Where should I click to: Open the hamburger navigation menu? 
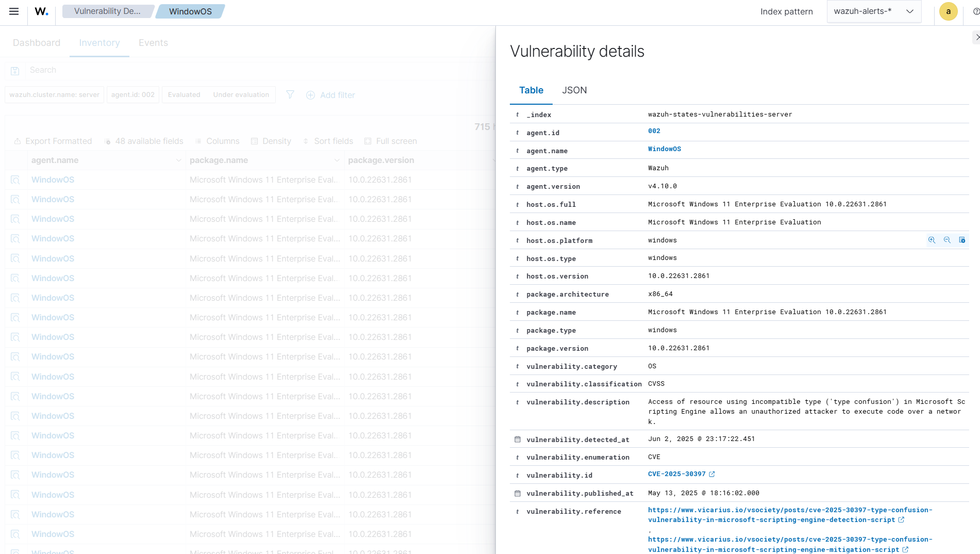(x=13, y=11)
